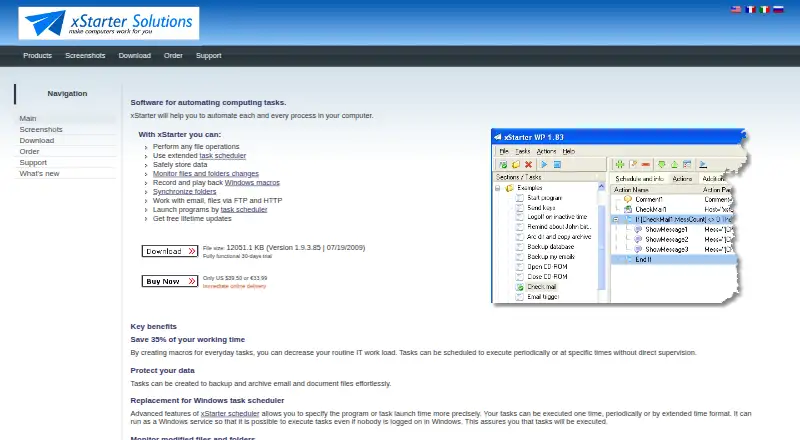Screen dimensions: 800x440
Task: Select 'Start program' task in tree
Action: (544, 198)
